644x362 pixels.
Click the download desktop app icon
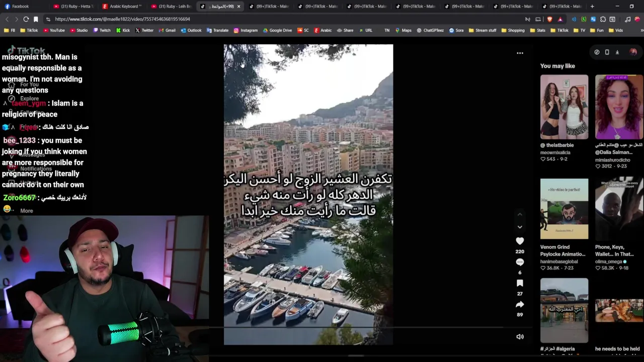pyautogui.click(x=617, y=52)
